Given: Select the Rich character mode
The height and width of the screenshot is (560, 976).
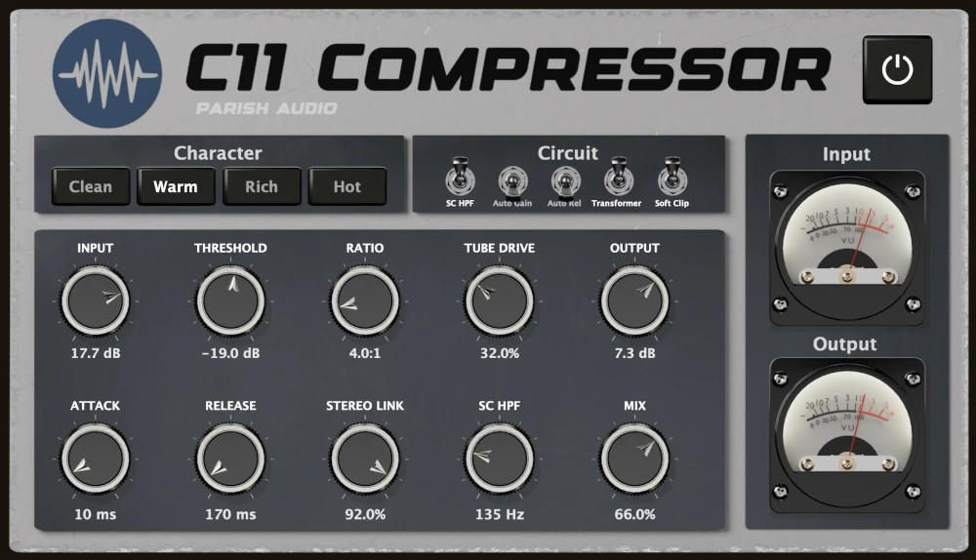Looking at the screenshot, I should pos(262,186).
